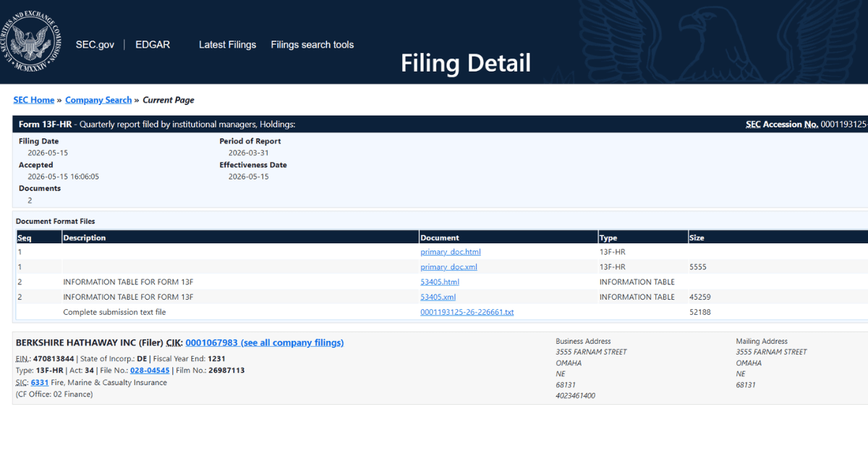Image resolution: width=868 pixels, height=456 pixels.
Task: Click CIK number 0001067983 link
Action: click(211, 343)
